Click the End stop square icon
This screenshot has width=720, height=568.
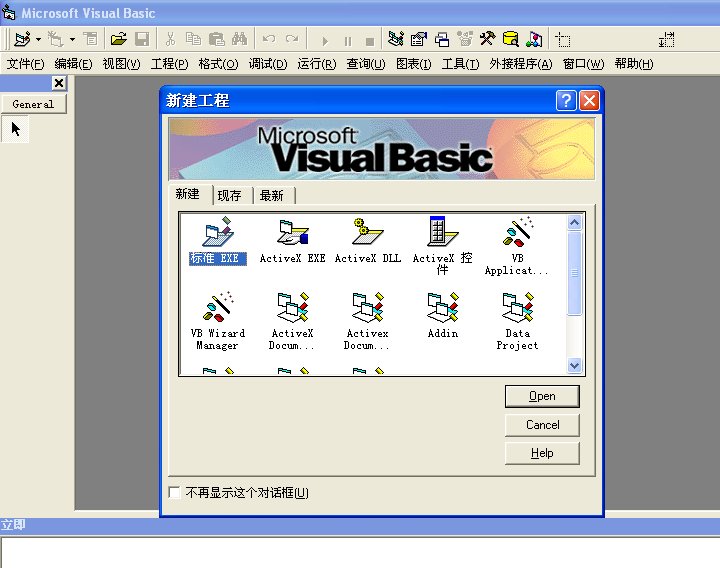(x=370, y=41)
